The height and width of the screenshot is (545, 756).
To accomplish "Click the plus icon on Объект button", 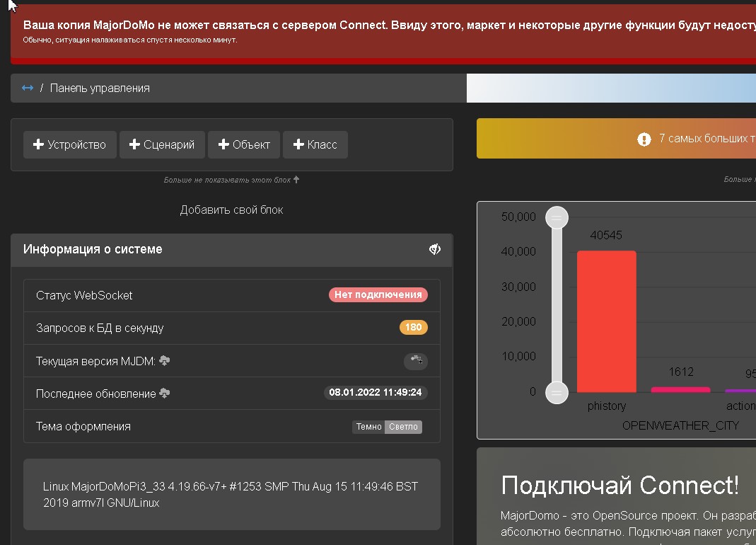I will click(x=223, y=144).
